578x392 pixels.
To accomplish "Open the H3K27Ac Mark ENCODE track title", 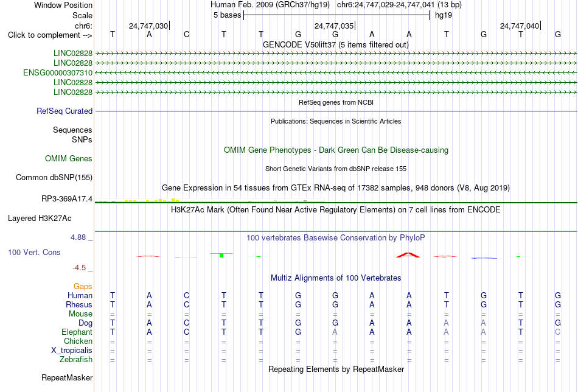I will pyautogui.click(x=336, y=210).
